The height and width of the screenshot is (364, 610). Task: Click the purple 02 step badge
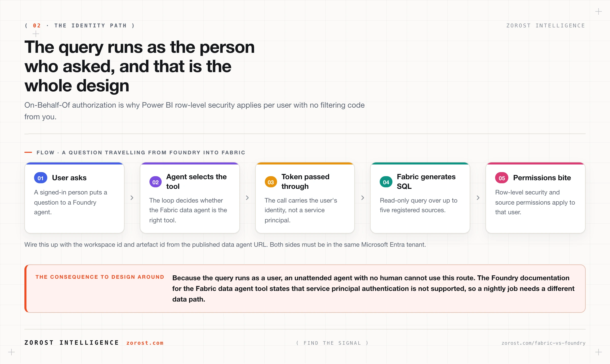[x=156, y=182]
